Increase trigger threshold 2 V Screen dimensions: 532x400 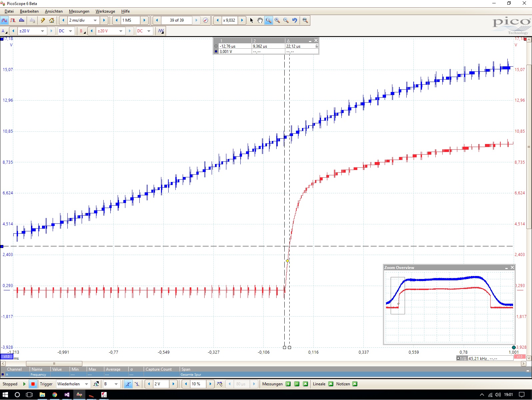pos(173,384)
